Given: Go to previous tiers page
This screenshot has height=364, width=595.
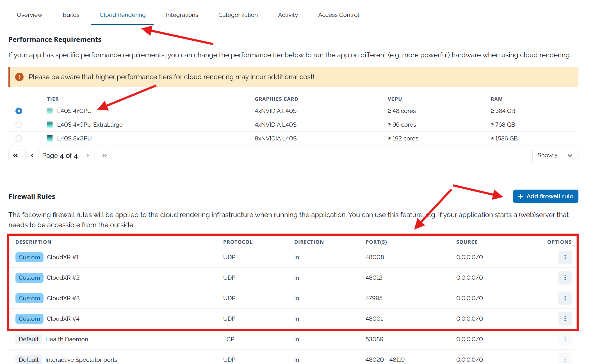Looking at the screenshot, I should coord(32,156).
